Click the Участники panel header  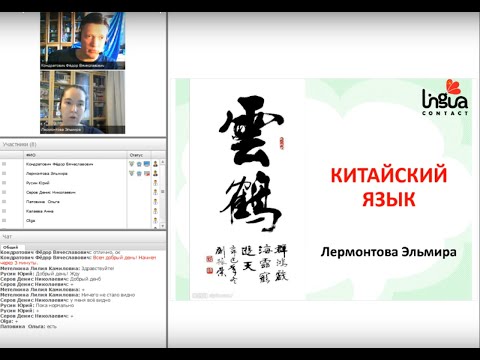pyautogui.click(x=83, y=144)
